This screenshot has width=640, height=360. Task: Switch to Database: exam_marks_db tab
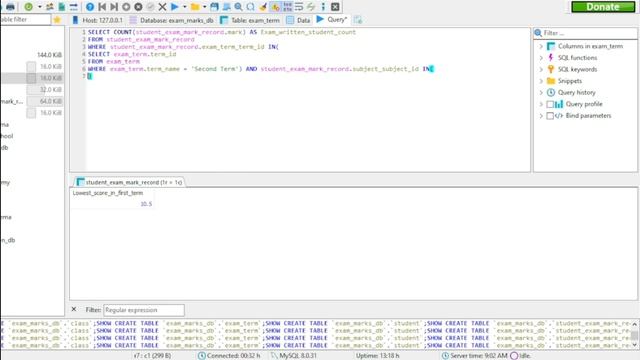pyautogui.click(x=172, y=20)
